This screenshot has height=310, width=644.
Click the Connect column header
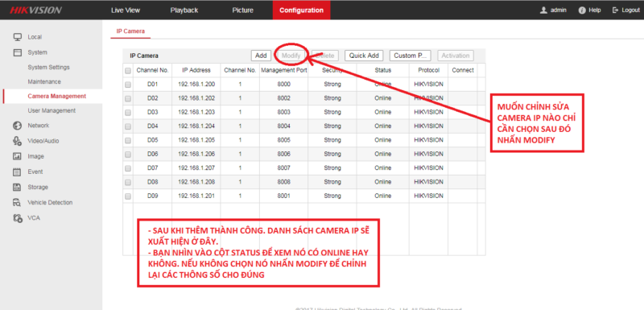[x=463, y=70]
